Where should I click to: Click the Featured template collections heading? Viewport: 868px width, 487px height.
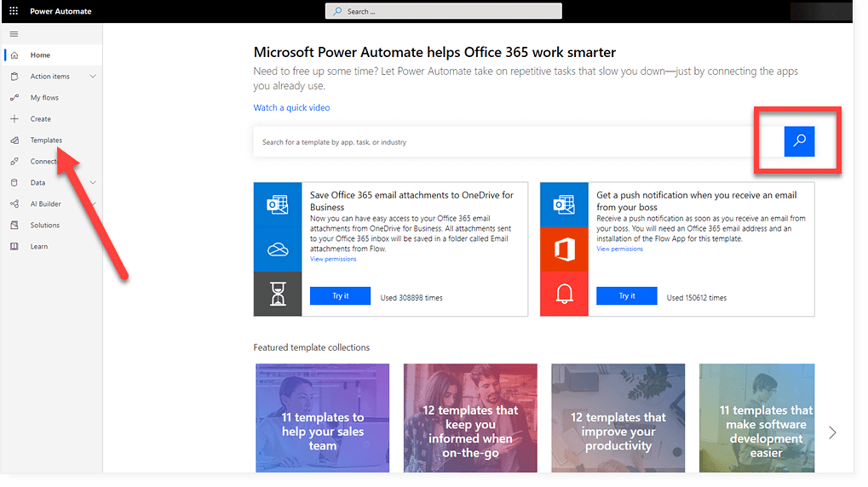click(x=311, y=347)
